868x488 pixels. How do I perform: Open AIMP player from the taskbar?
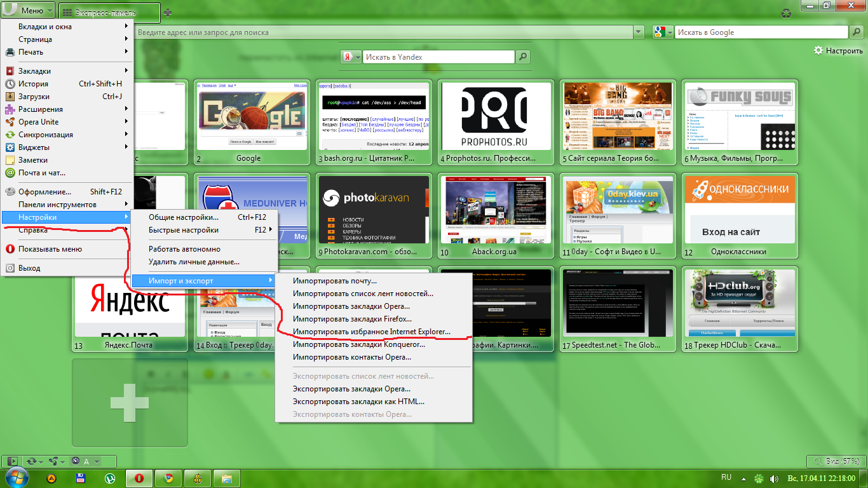click(x=51, y=478)
